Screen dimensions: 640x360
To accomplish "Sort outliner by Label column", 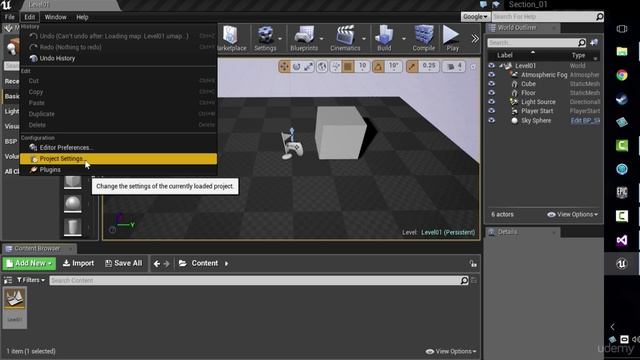I will pos(505,55).
